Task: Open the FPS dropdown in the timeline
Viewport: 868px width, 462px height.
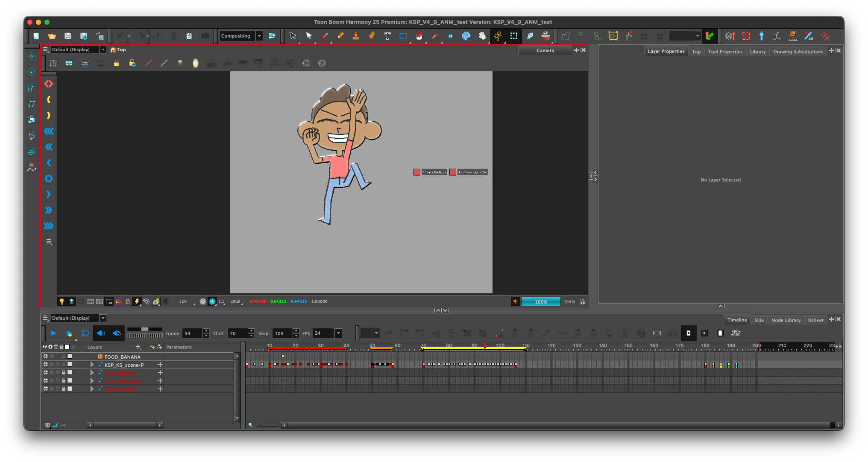Action: pyautogui.click(x=338, y=333)
